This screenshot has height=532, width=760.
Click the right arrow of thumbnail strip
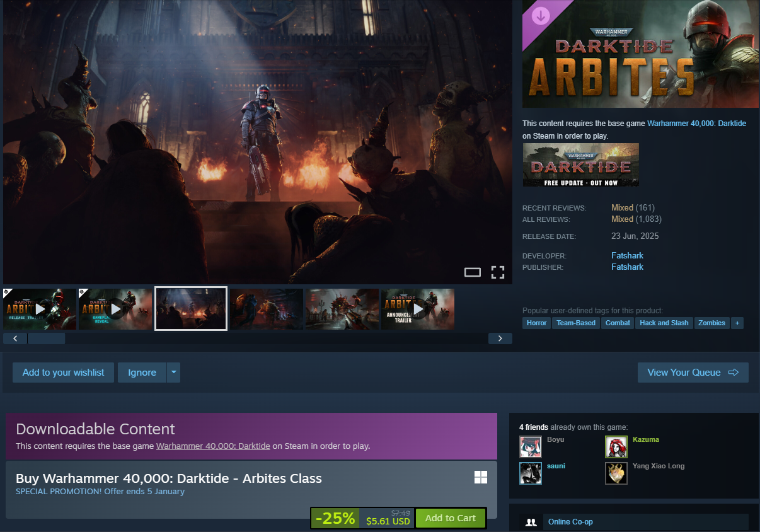click(x=500, y=338)
